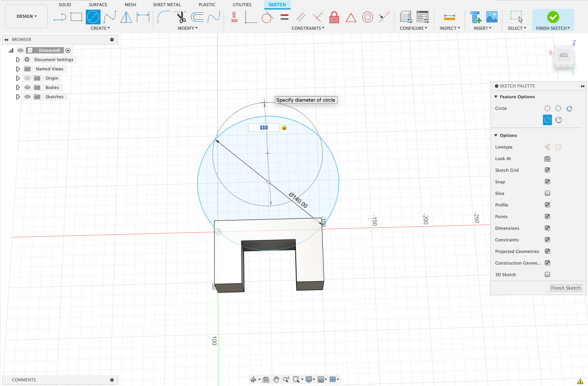
Task: Select the Center Diameter Circle toolbar tool
Action: pos(93,17)
